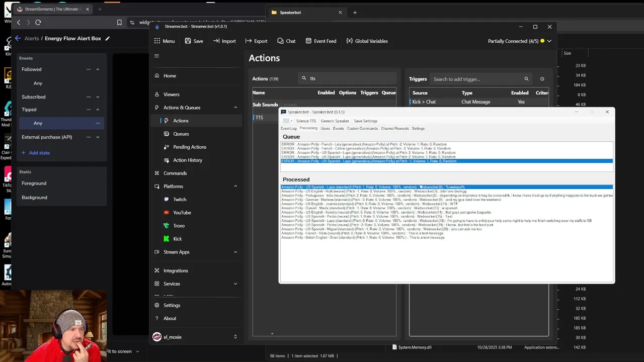
Task: Open the Streamer.bot Menu grid icon
Action: pyautogui.click(x=157, y=41)
